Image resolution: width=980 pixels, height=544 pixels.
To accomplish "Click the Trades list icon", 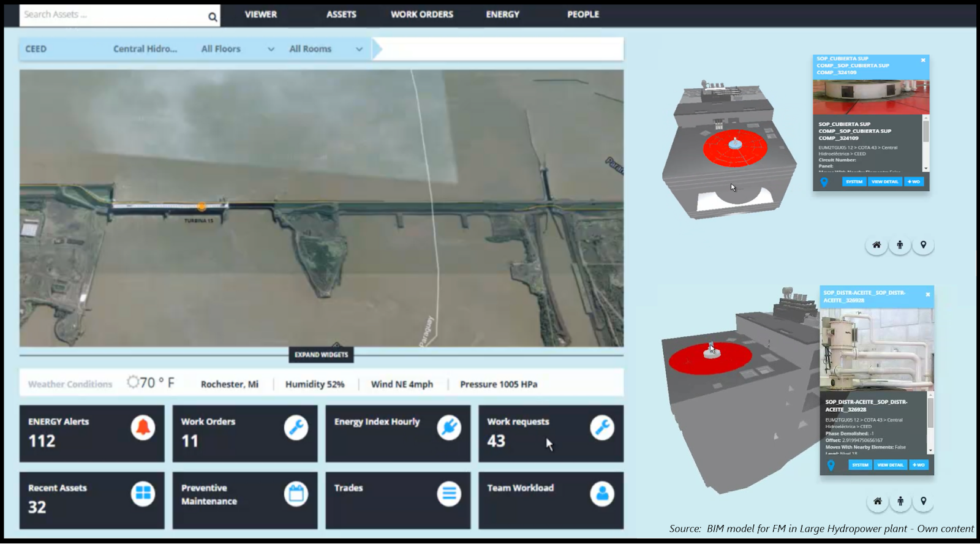I will click(449, 494).
